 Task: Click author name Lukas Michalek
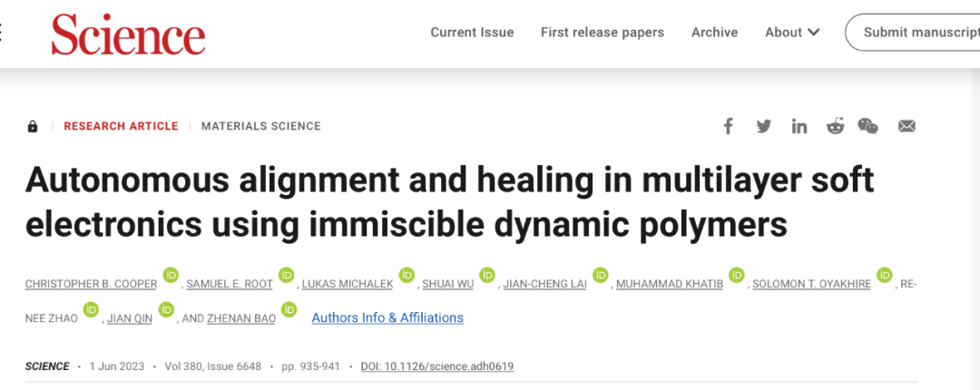348,284
